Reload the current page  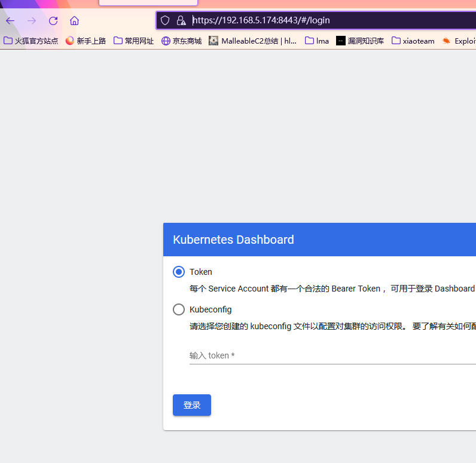coord(53,20)
